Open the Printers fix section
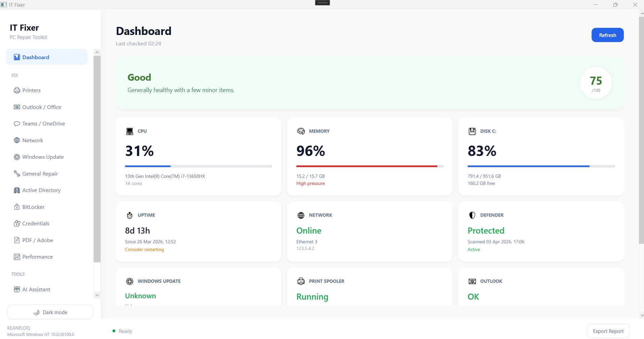The image size is (644, 339). click(47, 90)
